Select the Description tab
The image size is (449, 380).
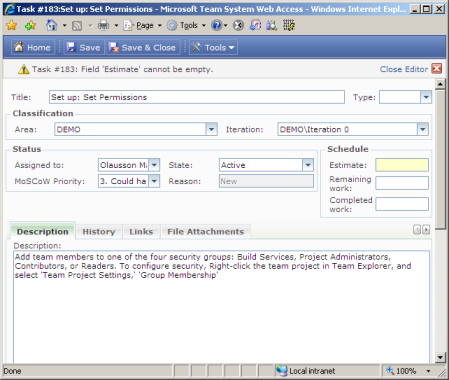[43, 231]
